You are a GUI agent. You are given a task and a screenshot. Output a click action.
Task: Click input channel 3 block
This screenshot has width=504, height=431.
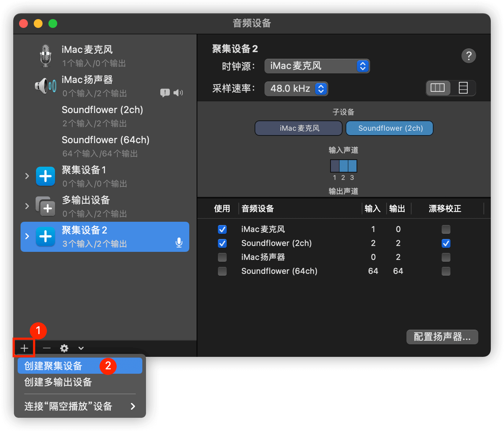352,166
